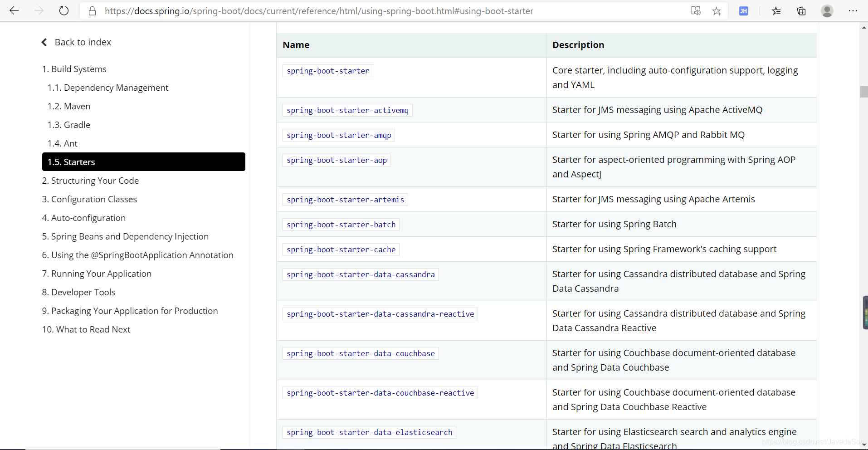
Task: Select 1.3. Gradle in the sidebar
Action: pyautogui.click(x=69, y=125)
